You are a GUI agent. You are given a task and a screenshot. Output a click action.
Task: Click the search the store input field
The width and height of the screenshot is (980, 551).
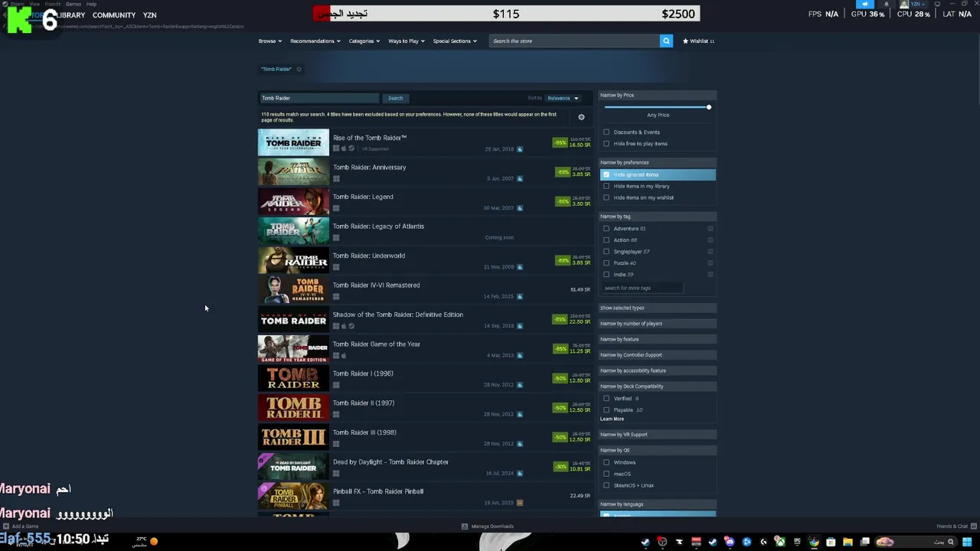pos(574,41)
